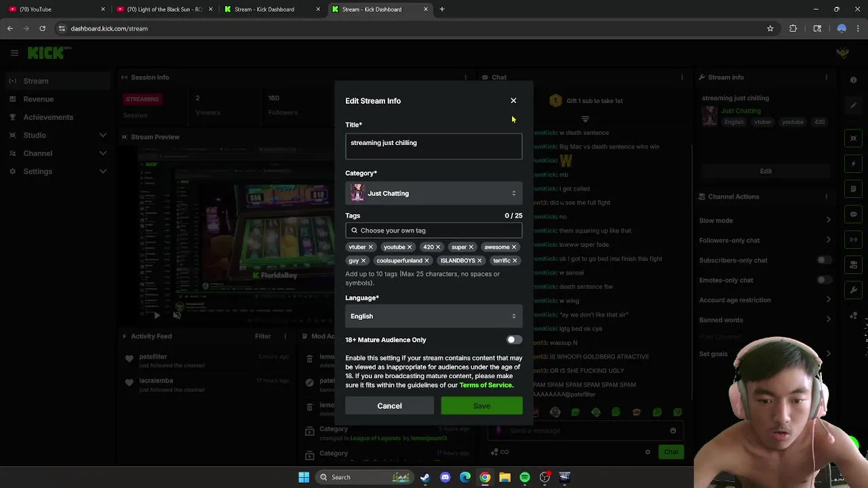Remove the ISLANDBOYS tag

(x=479, y=261)
